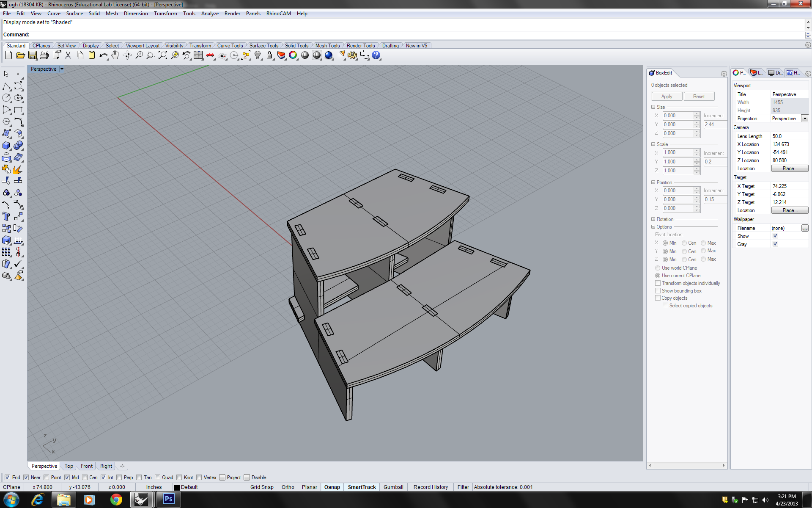Save the model with the floppy disk icon
Viewport: 812px width, 508px height.
click(x=32, y=55)
